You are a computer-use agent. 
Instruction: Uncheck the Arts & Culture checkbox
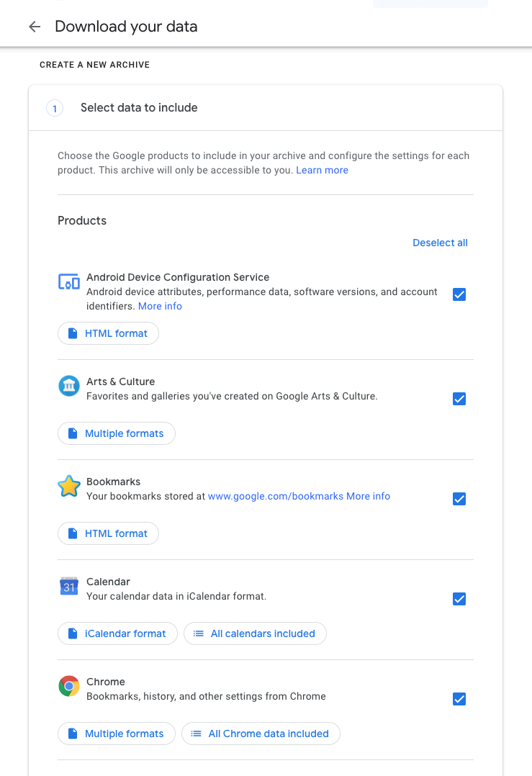tap(459, 399)
